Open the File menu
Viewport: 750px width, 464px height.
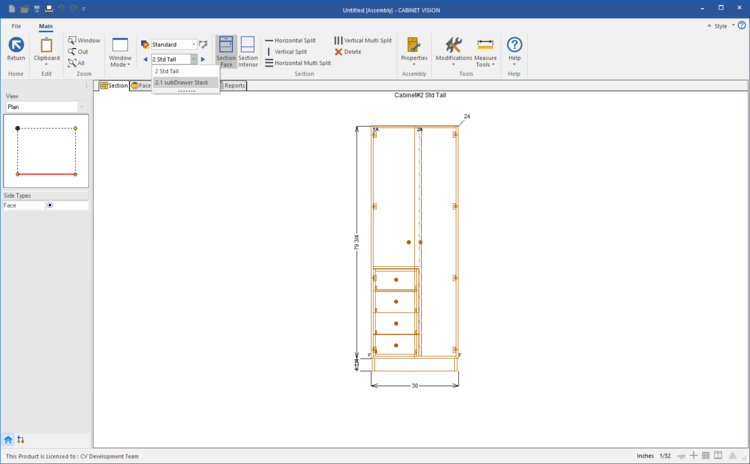[x=16, y=26]
